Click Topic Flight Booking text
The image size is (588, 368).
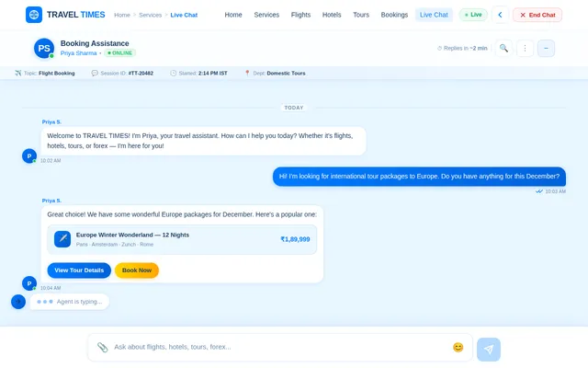(49, 74)
